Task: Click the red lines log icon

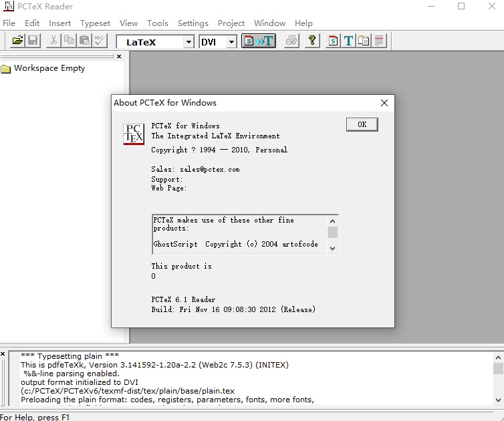Action: click(379, 41)
